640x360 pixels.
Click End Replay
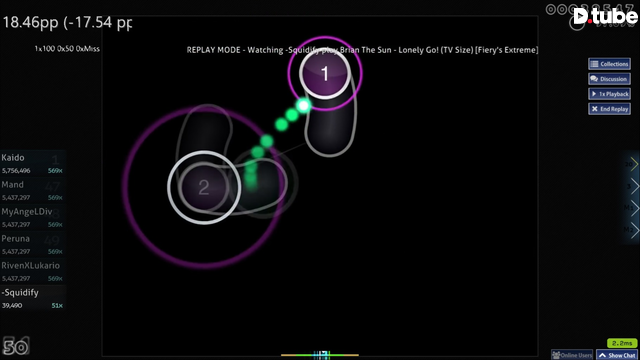[609, 109]
